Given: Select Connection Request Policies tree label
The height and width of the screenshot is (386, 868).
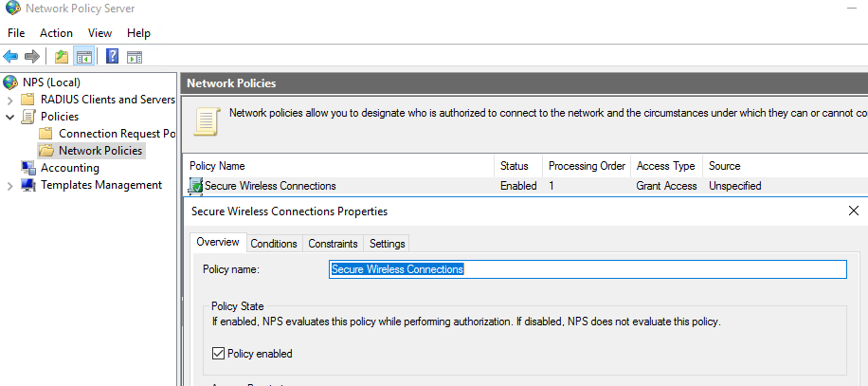Looking at the screenshot, I should (x=117, y=134).
